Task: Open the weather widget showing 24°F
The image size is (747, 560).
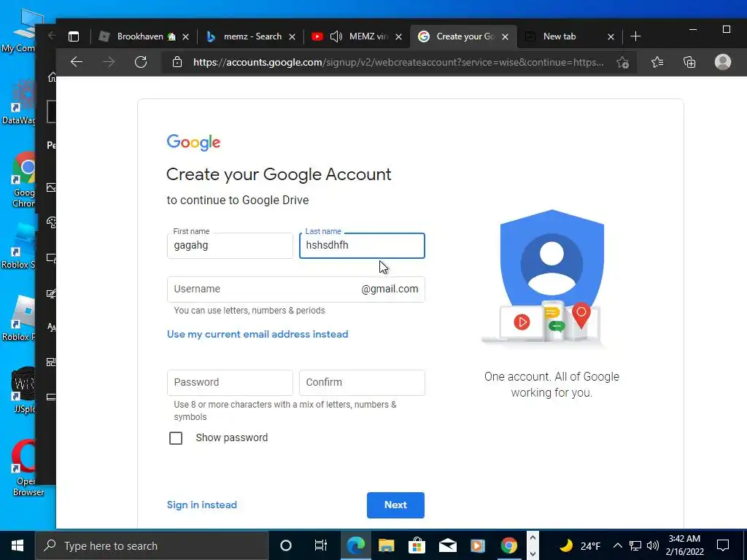Action: point(578,545)
